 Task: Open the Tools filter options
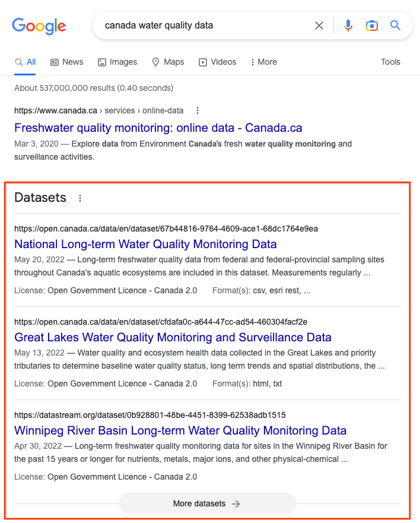coord(390,62)
